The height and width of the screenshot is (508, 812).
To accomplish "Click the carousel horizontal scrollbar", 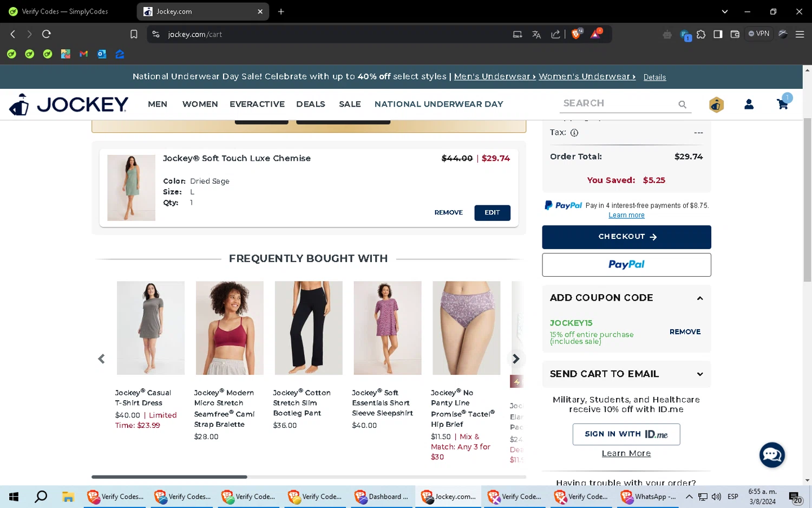I will coord(169,477).
